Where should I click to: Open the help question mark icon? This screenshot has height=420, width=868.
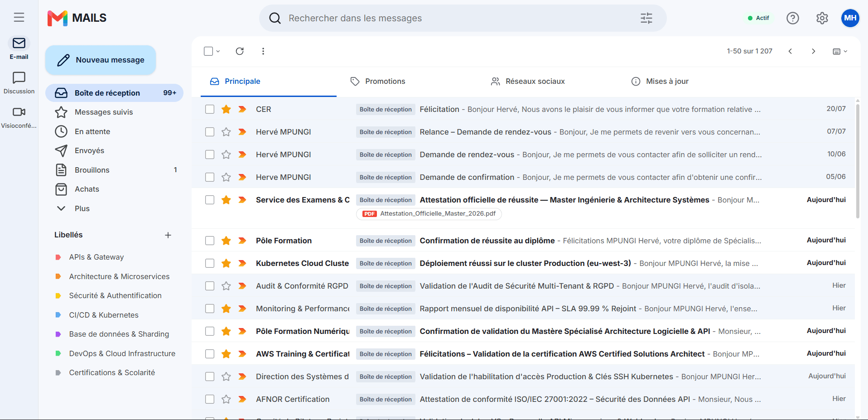click(793, 18)
